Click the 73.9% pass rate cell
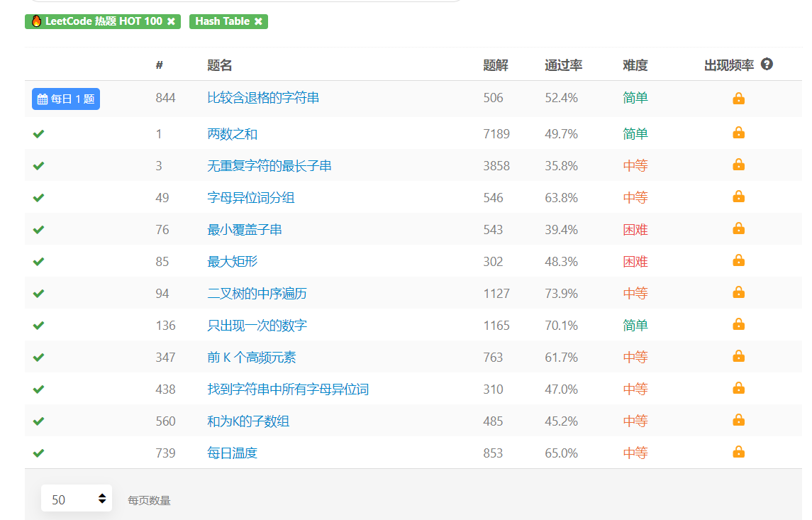The width and height of the screenshot is (812, 520). [x=562, y=294]
